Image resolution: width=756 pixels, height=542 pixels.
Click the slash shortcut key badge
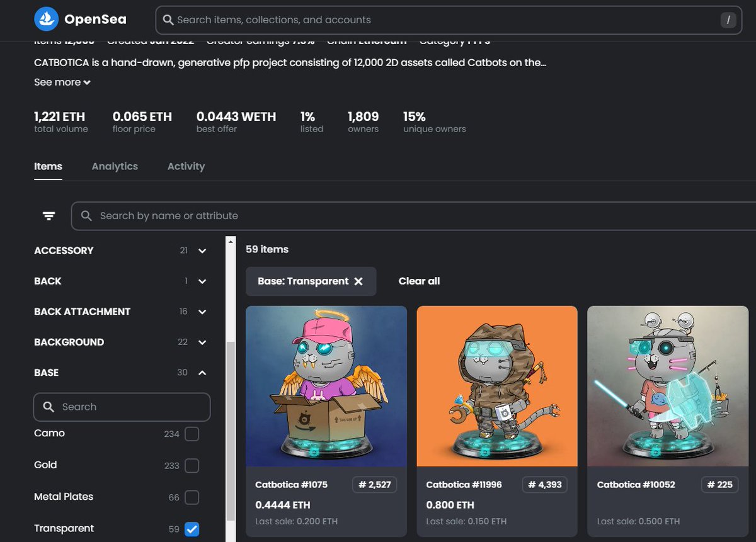tap(728, 20)
